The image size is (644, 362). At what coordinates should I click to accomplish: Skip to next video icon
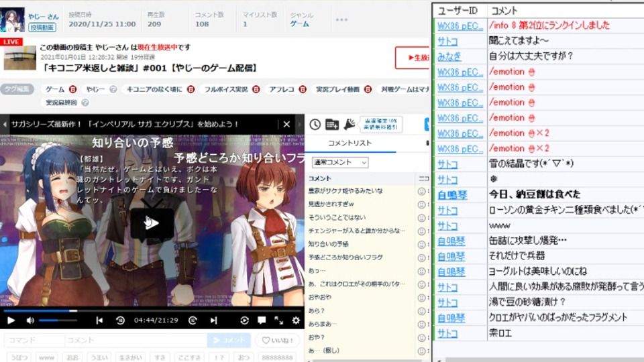(213, 320)
